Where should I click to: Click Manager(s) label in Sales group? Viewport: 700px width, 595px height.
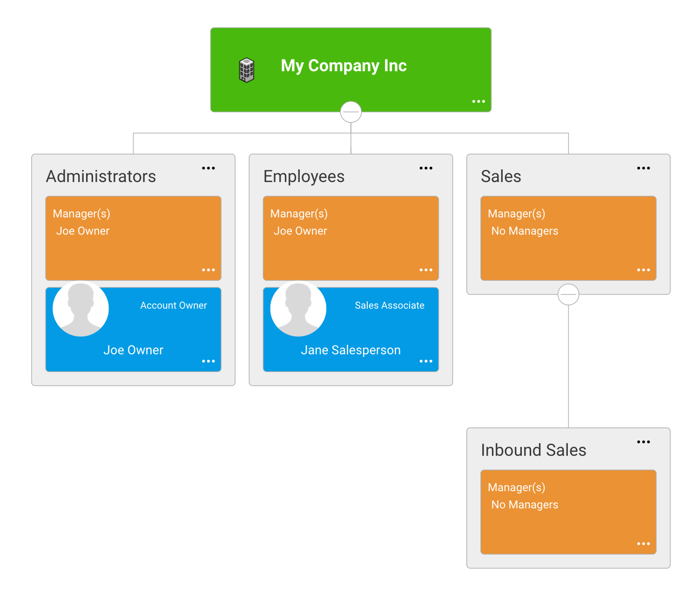(x=516, y=214)
